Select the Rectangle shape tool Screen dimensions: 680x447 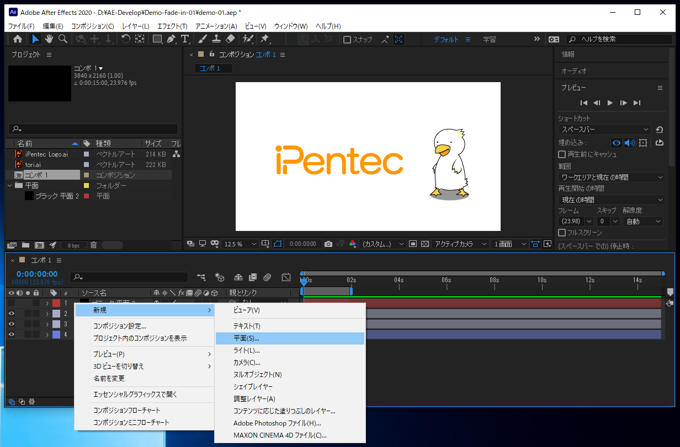pos(157,39)
